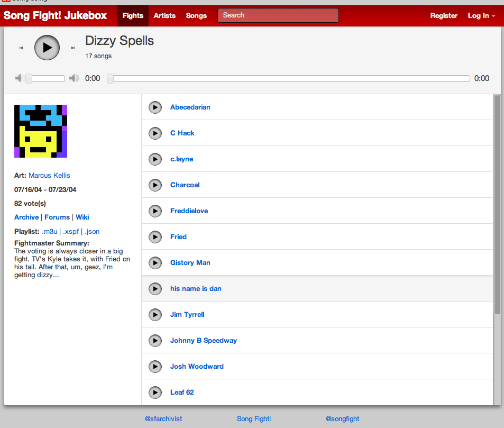Open artist Gistory Man
The height and width of the screenshot is (428, 504).
[x=190, y=263]
